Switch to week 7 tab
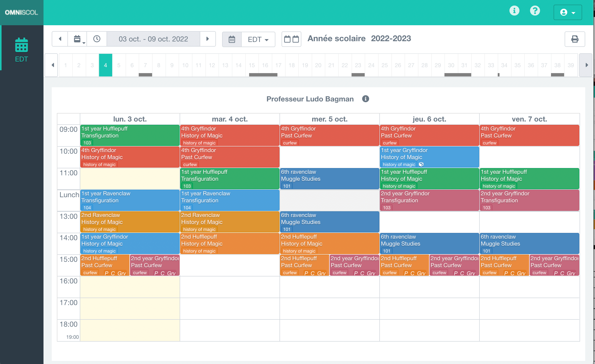Viewport: 595px width, 364px height. (x=145, y=65)
